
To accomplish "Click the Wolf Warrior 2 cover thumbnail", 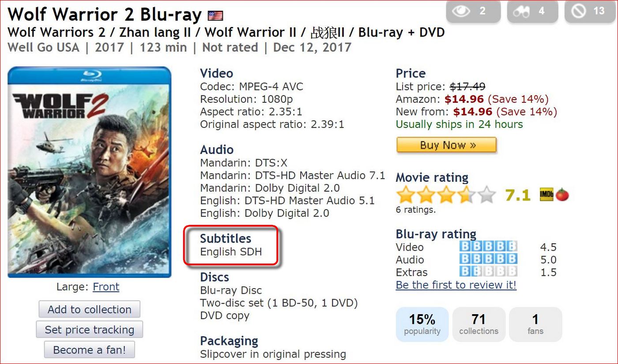I will point(89,172).
